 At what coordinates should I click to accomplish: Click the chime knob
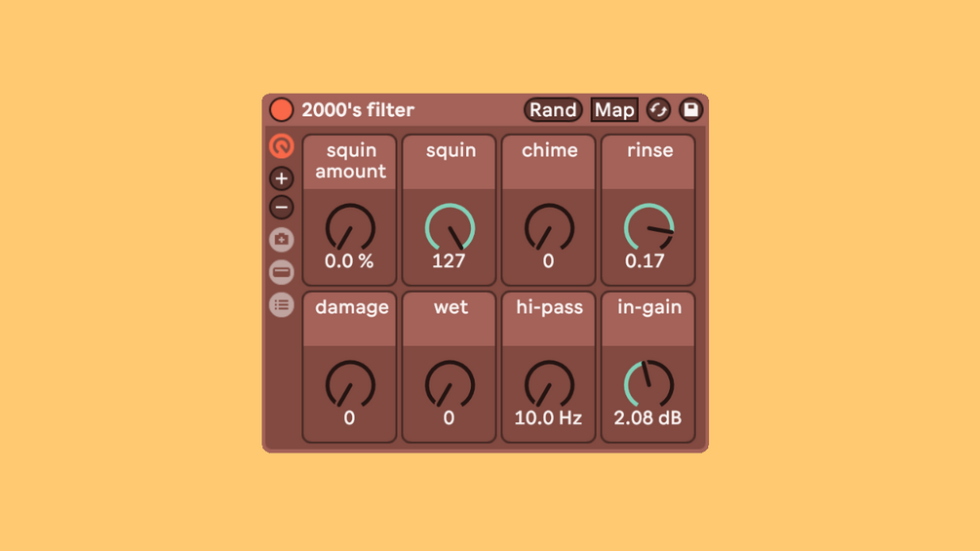pyautogui.click(x=549, y=227)
